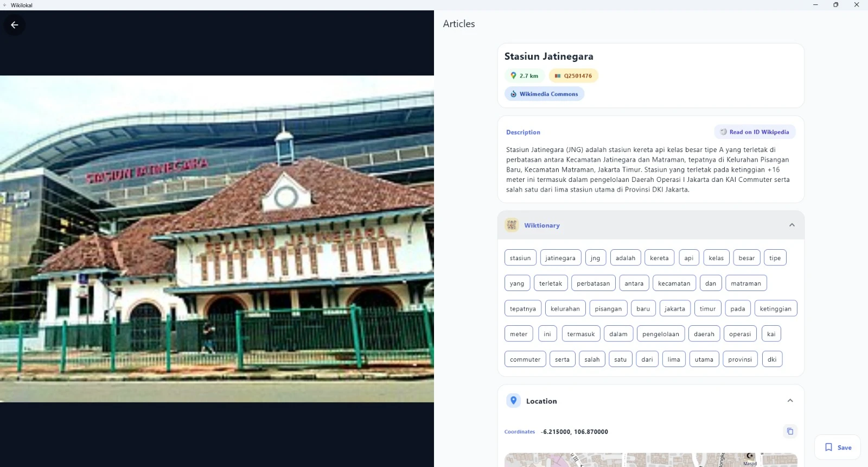Look up the word 'operasi'
Image resolution: width=868 pixels, height=467 pixels.
pyautogui.click(x=740, y=334)
